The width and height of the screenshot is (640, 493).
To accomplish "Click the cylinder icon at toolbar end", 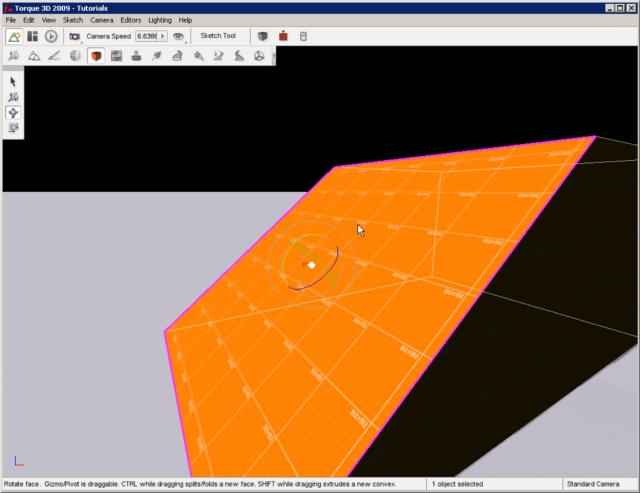I will 304,36.
